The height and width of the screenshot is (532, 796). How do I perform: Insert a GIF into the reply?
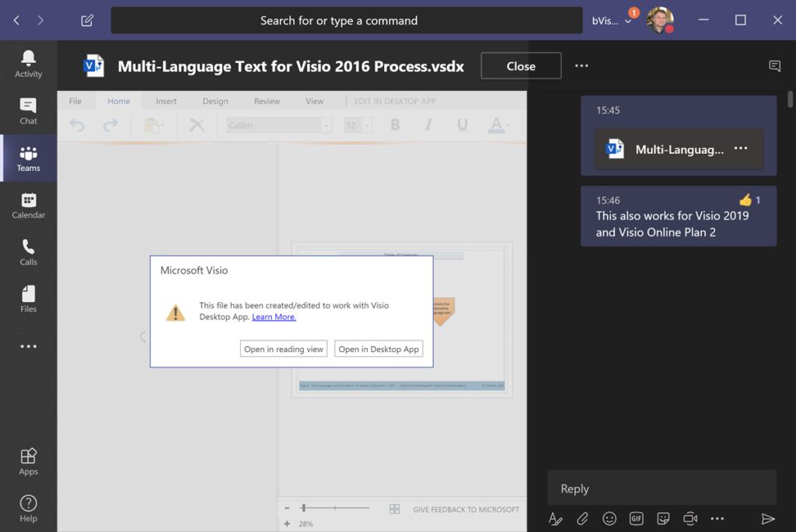636,519
